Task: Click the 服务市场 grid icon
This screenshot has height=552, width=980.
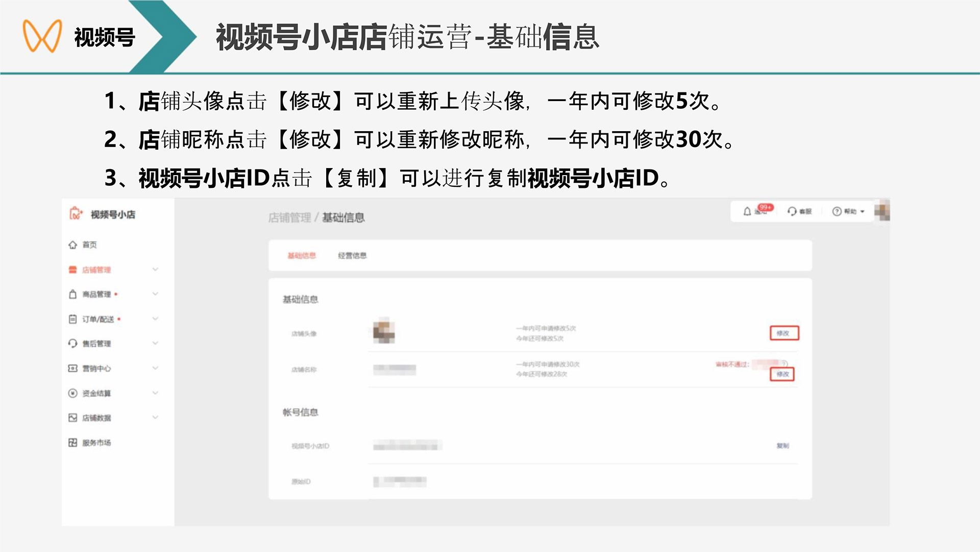Action: point(72,443)
